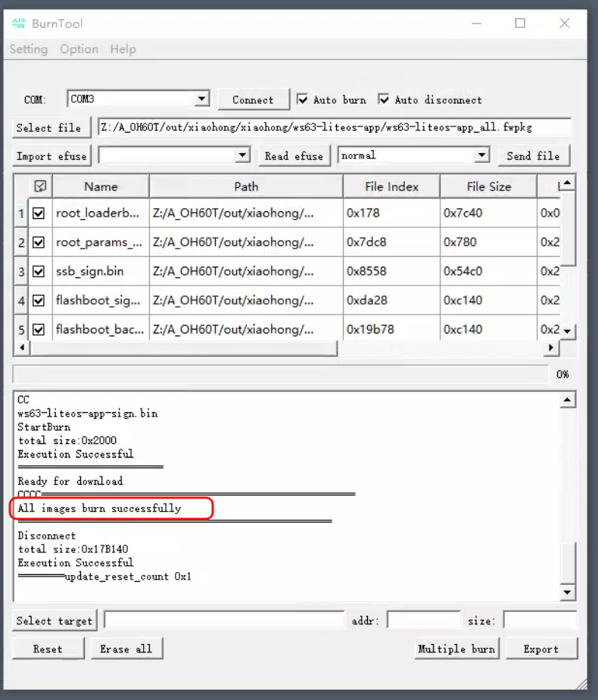Expand the normal mode dropdown
The height and width of the screenshot is (700, 598).
481,155
